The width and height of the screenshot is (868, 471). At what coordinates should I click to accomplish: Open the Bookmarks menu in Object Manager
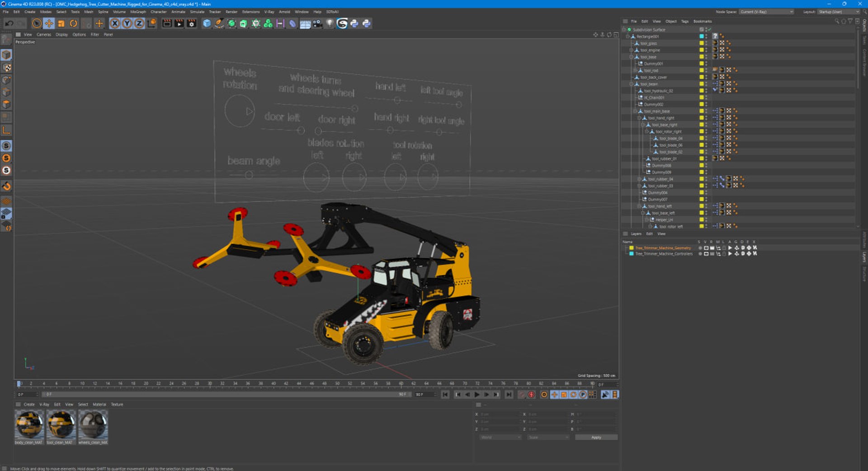[703, 21]
